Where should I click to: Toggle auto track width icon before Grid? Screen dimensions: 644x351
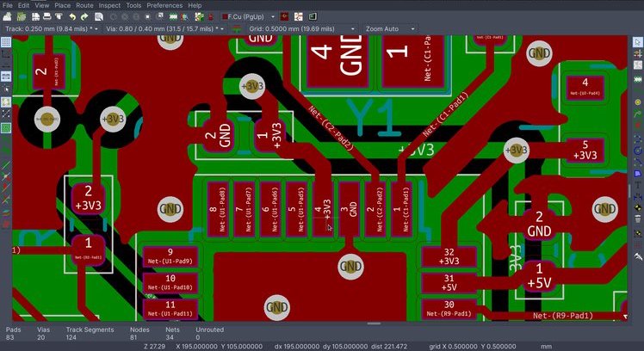(x=237, y=28)
